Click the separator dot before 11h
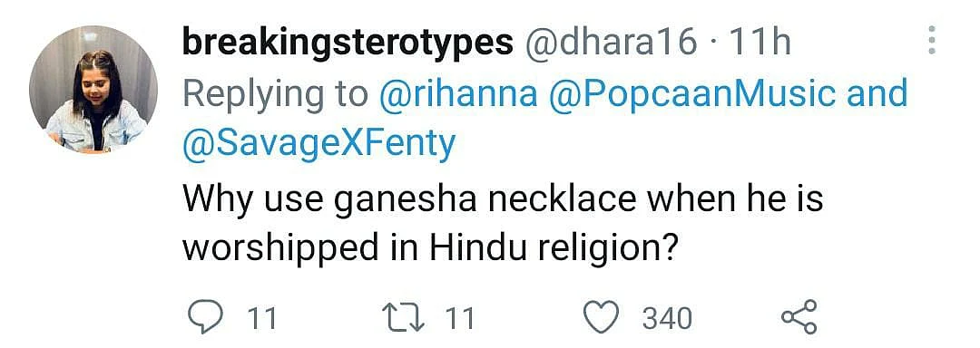Screen dimensions: 980x348 [714, 43]
